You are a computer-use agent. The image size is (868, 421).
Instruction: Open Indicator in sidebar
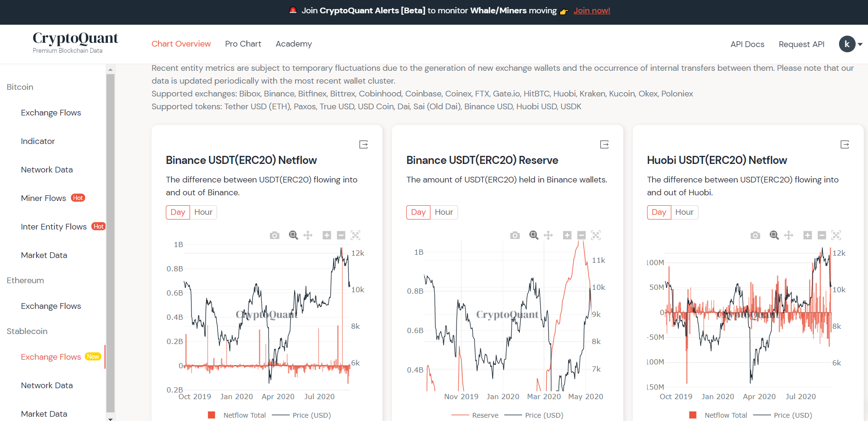pos(38,141)
